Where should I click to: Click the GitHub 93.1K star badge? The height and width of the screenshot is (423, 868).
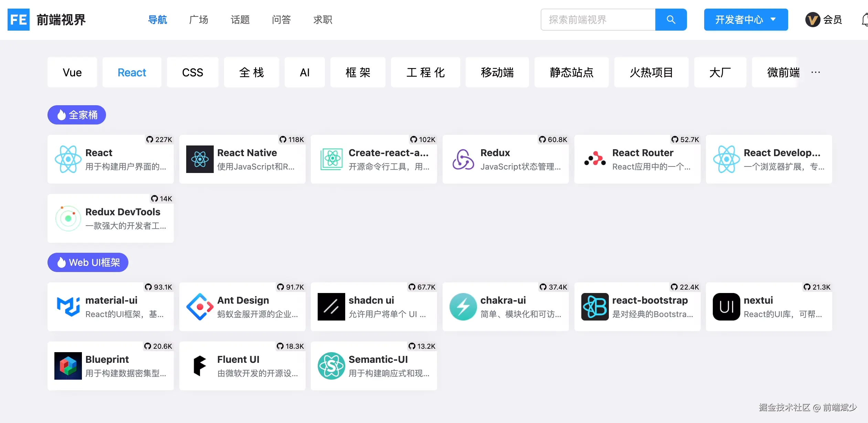coord(158,287)
